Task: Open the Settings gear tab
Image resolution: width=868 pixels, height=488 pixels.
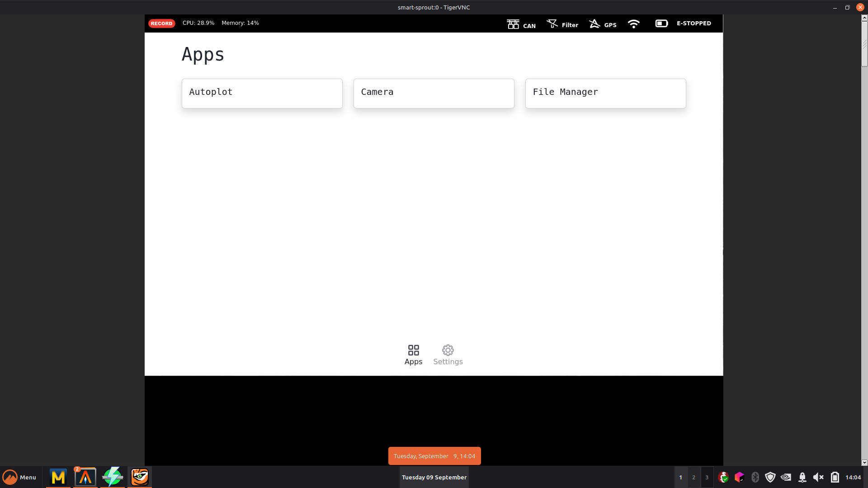Action: (x=448, y=355)
